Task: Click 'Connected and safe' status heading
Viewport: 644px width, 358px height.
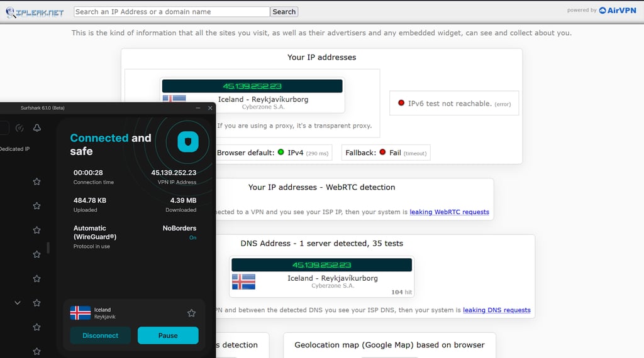Action: pyautogui.click(x=111, y=144)
